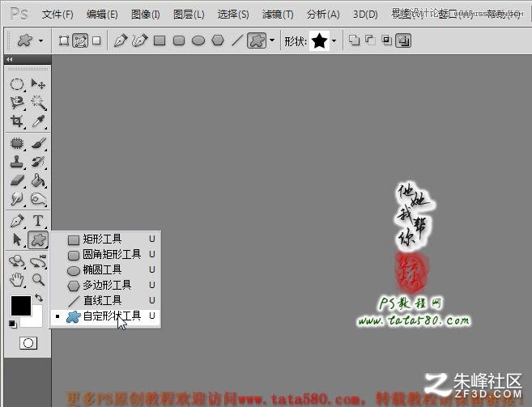
Task: Select the Clone Stamp tool
Action: [17, 162]
